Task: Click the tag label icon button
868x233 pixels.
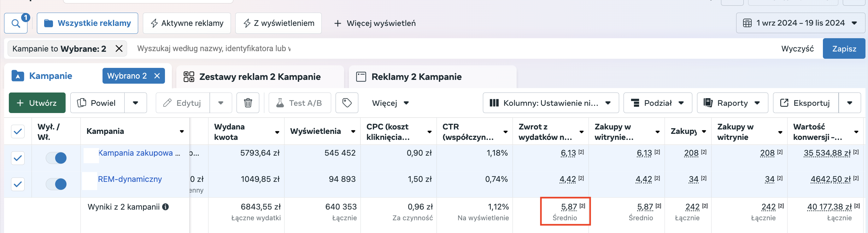Action: pyautogui.click(x=347, y=103)
